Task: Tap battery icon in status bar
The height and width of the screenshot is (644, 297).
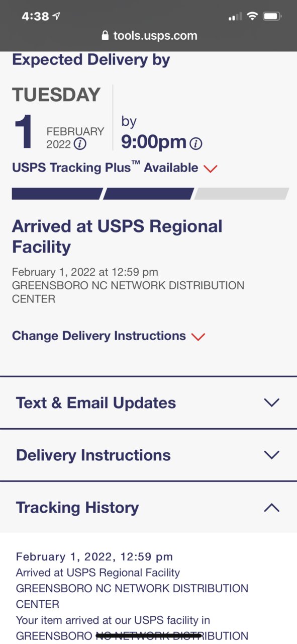Action: point(272,16)
